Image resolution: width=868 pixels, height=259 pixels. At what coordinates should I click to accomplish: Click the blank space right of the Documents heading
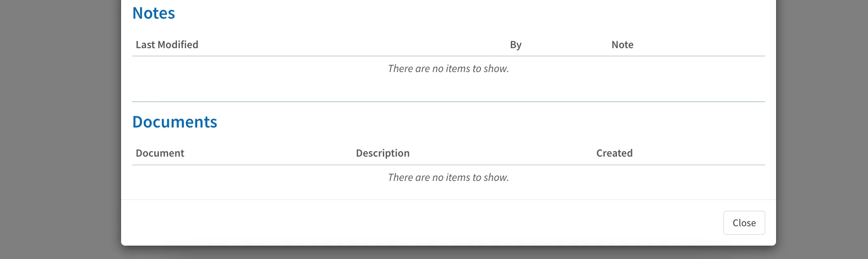(x=486, y=122)
